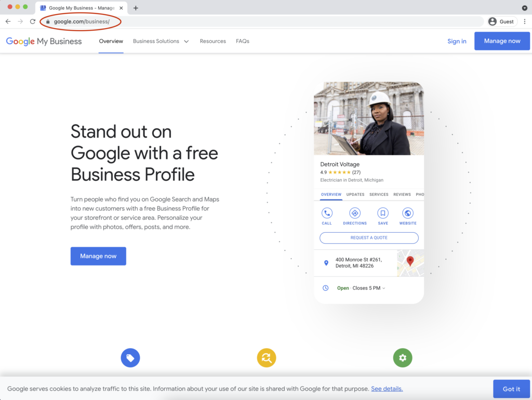The image size is (532, 400).
Task: Select the UPDATES tab in the profile card
Action: (x=355, y=194)
